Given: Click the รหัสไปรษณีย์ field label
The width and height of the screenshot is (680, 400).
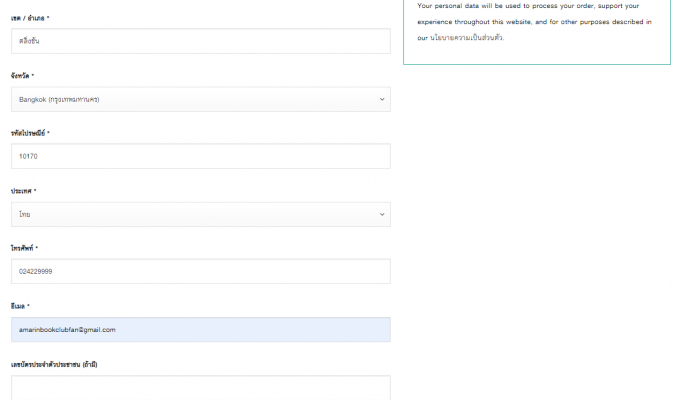Looking at the screenshot, I should click(x=30, y=132).
